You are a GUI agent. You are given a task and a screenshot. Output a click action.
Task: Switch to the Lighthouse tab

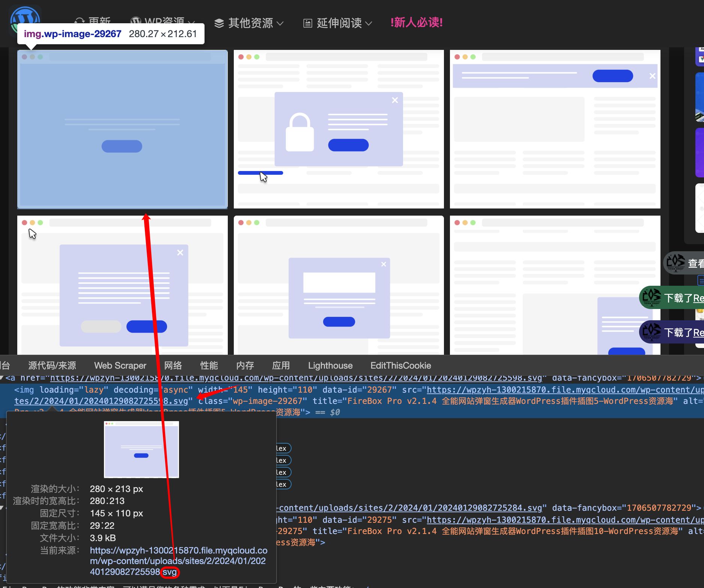point(330,366)
